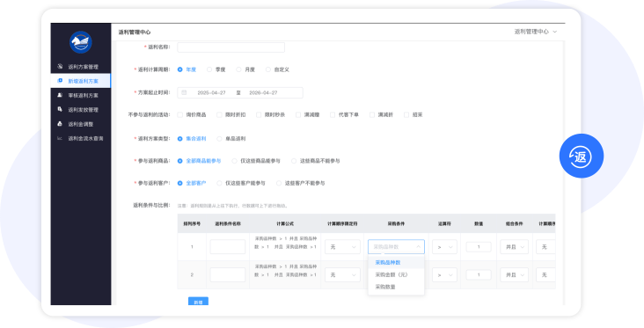Check the last excluded-activity checkbox 招采
Image resolution: width=644 pixels, height=328 pixels.
pos(406,114)
